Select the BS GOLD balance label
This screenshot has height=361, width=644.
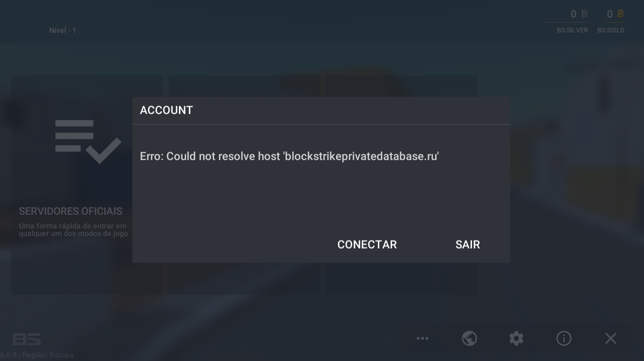[611, 30]
